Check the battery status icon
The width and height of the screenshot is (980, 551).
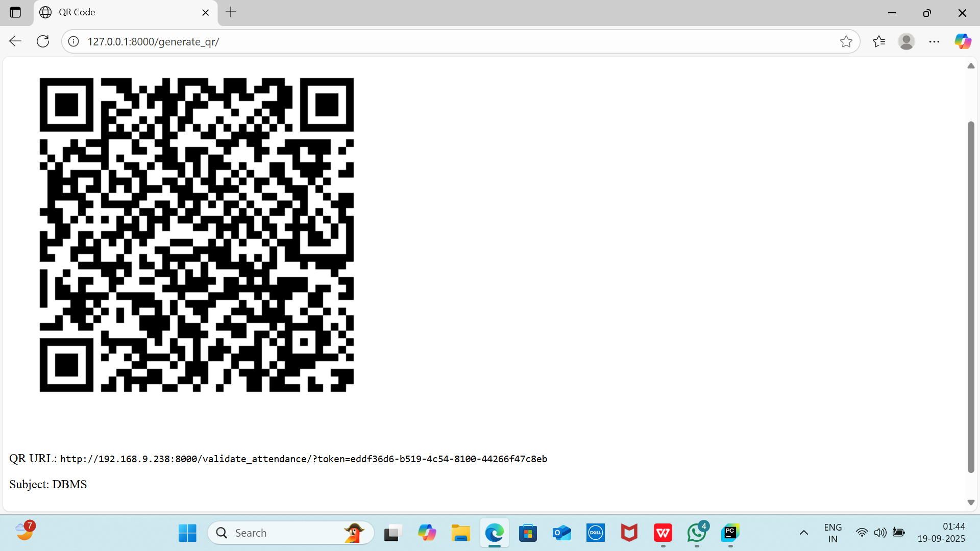tap(898, 533)
